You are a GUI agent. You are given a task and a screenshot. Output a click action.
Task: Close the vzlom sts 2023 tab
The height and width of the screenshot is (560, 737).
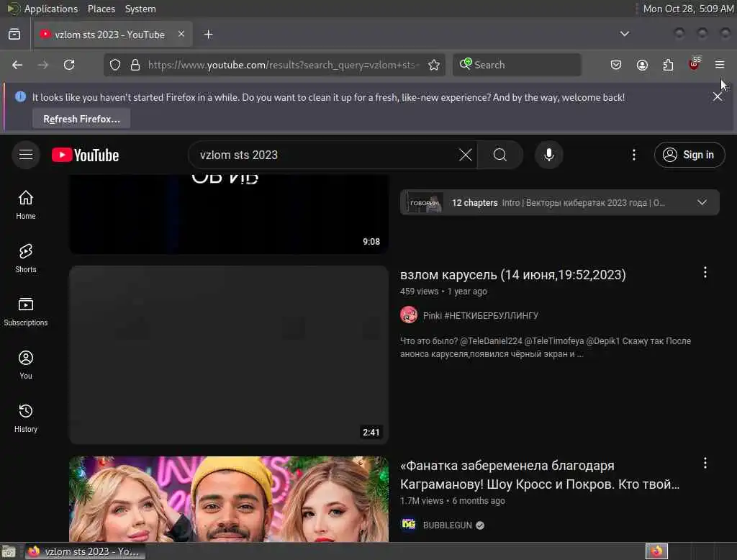click(x=181, y=34)
